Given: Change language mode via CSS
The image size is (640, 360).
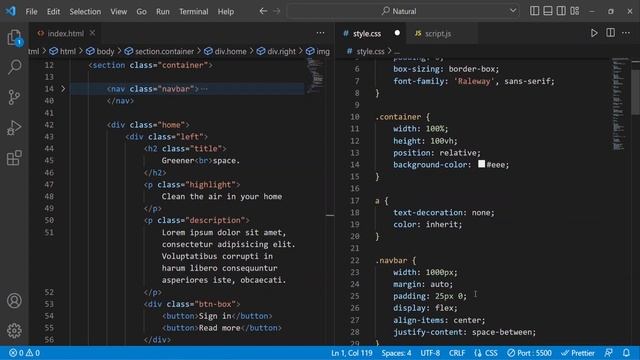Looking at the screenshot, I should [x=486, y=353].
